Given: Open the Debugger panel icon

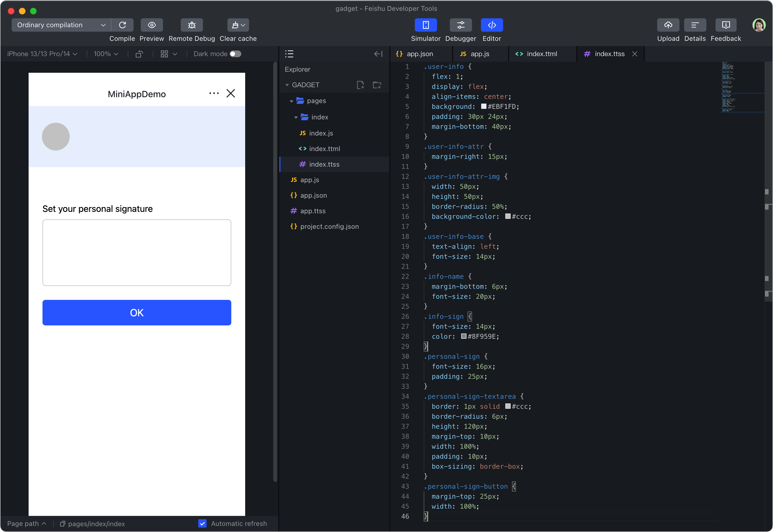Looking at the screenshot, I should click(x=460, y=25).
